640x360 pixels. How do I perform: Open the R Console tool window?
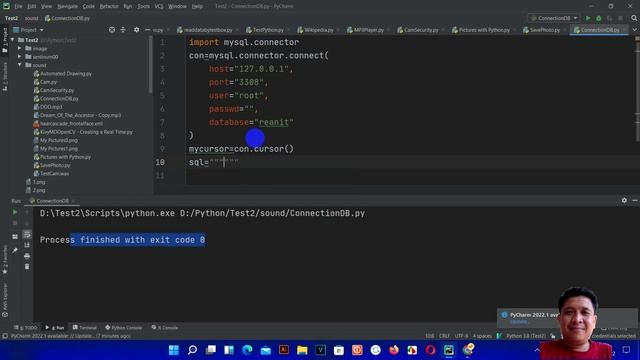coord(165,327)
